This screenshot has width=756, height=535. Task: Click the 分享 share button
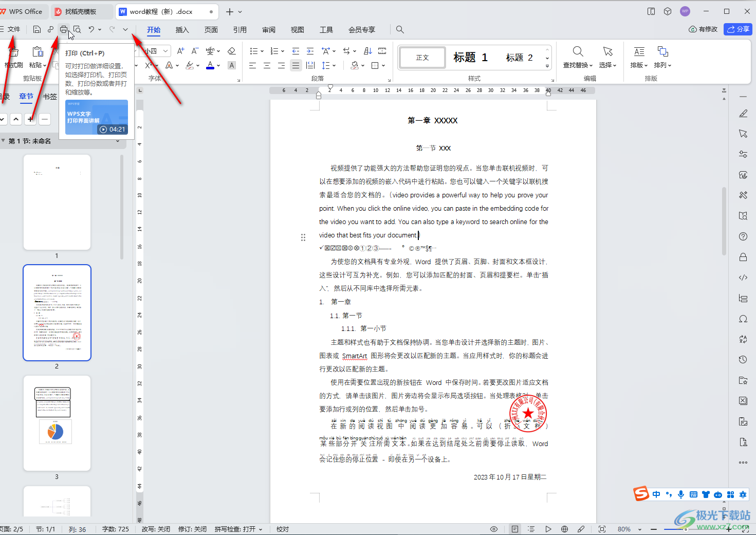tap(738, 29)
